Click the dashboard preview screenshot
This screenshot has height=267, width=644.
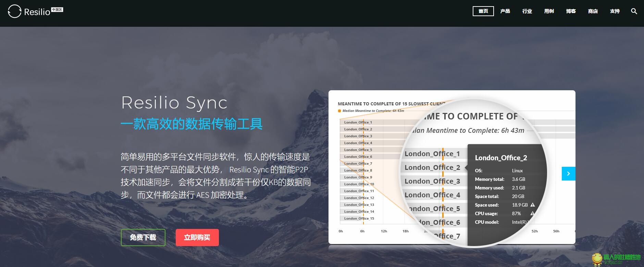pyautogui.click(x=452, y=167)
